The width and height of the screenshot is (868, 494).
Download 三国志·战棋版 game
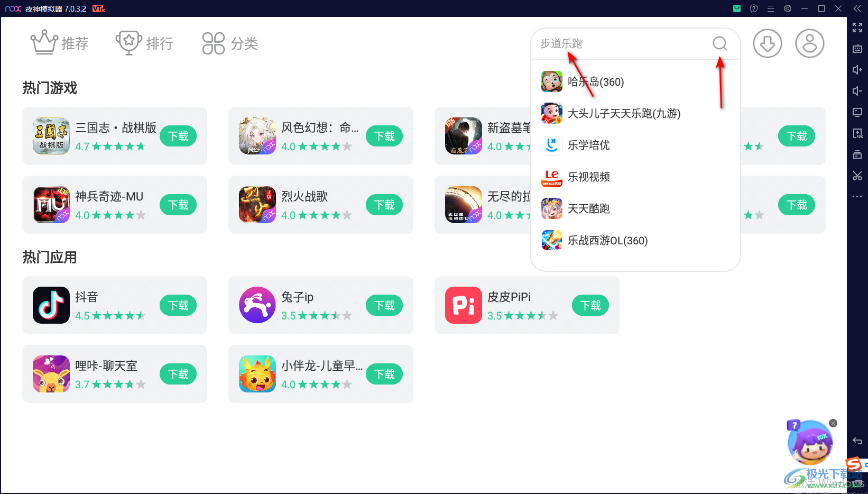point(178,136)
